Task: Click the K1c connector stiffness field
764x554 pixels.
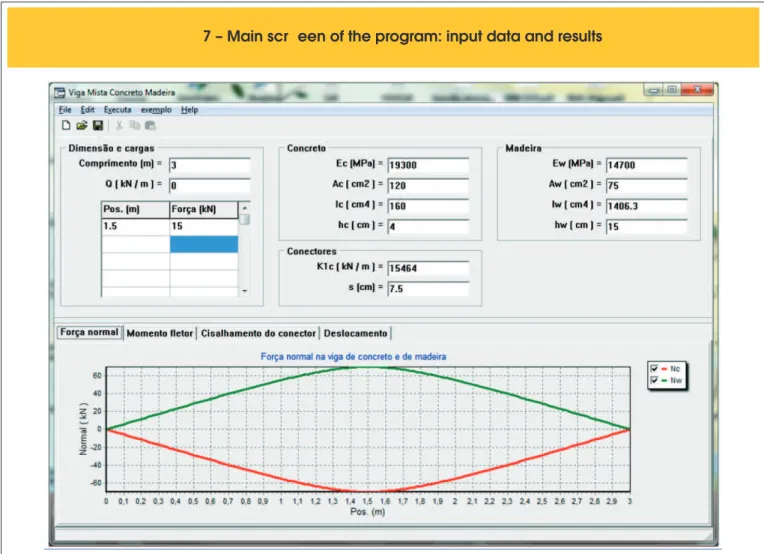Action: point(428,268)
